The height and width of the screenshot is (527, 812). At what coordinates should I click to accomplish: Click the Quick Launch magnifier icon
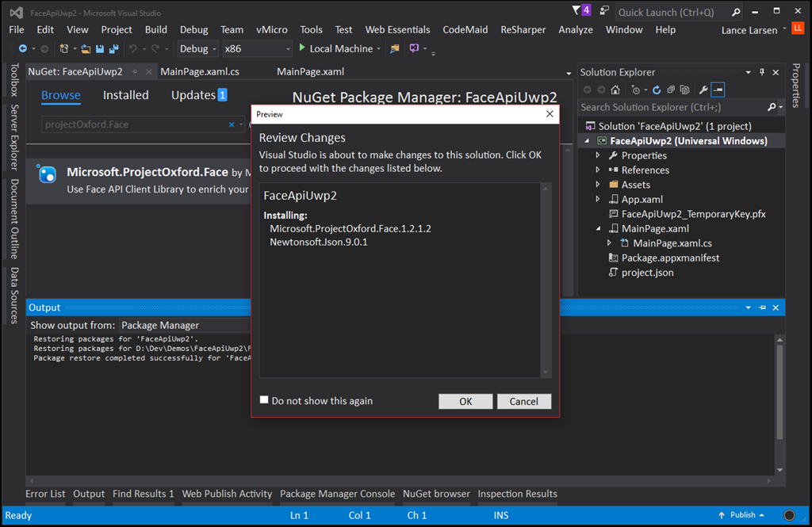pyautogui.click(x=736, y=12)
